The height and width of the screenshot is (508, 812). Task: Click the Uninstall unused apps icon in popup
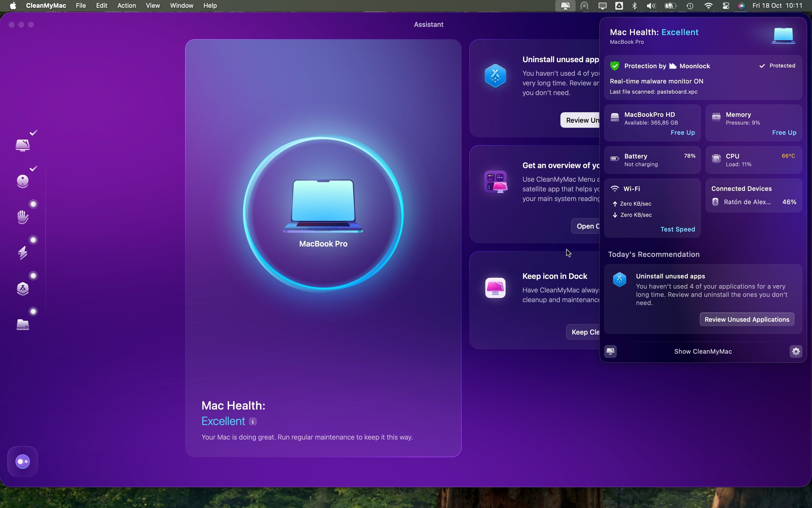620,280
